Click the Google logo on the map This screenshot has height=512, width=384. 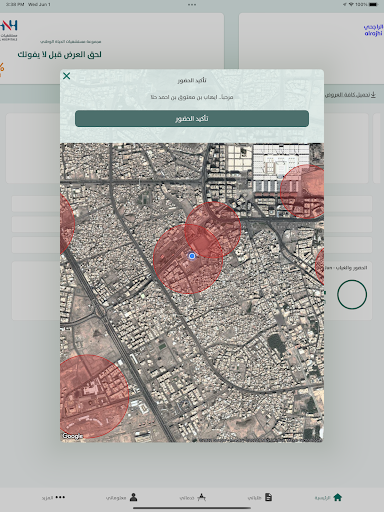73,436
